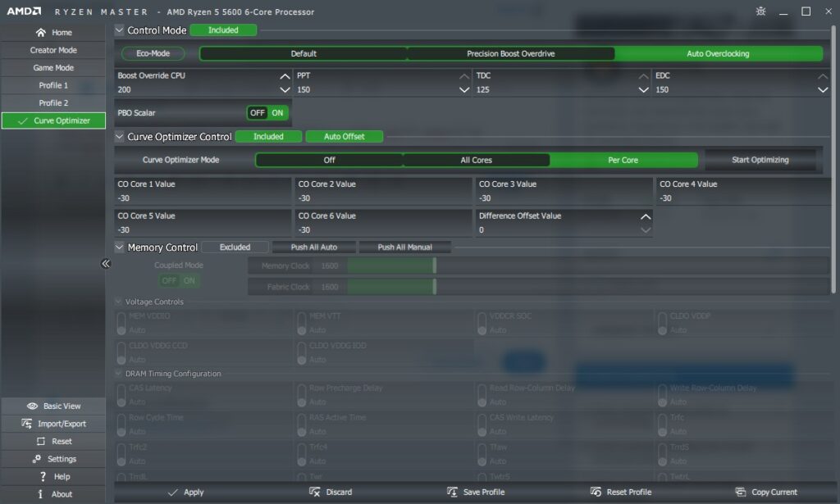Click the Import/Export icon

pyautogui.click(x=26, y=424)
